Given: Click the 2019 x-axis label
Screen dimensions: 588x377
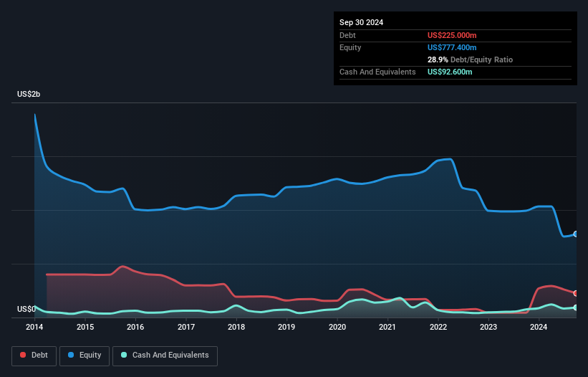Looking at the screenshot, I should click(x=286, y=327).
